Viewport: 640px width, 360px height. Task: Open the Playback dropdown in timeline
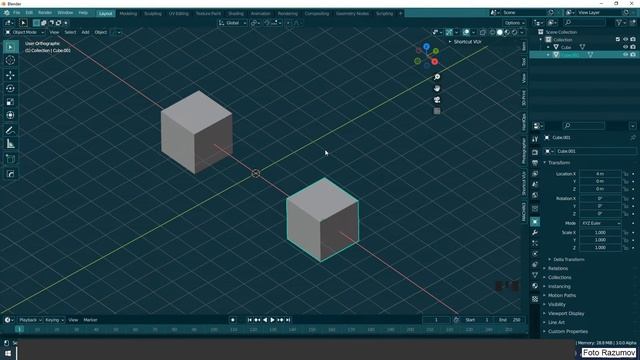pyautogui.click(x=30, y=320)
